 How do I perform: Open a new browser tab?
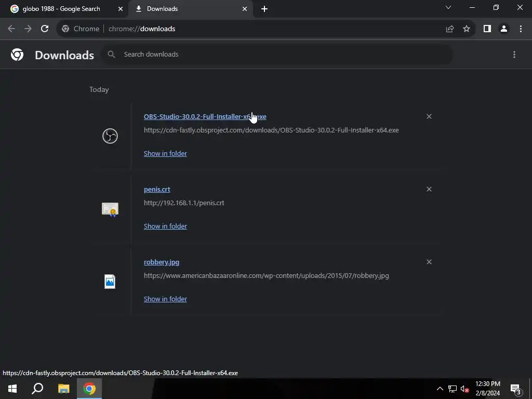(x=264, y=9)
